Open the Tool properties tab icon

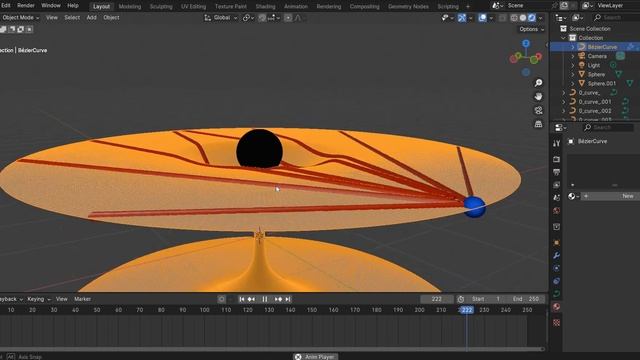point(556,143)
